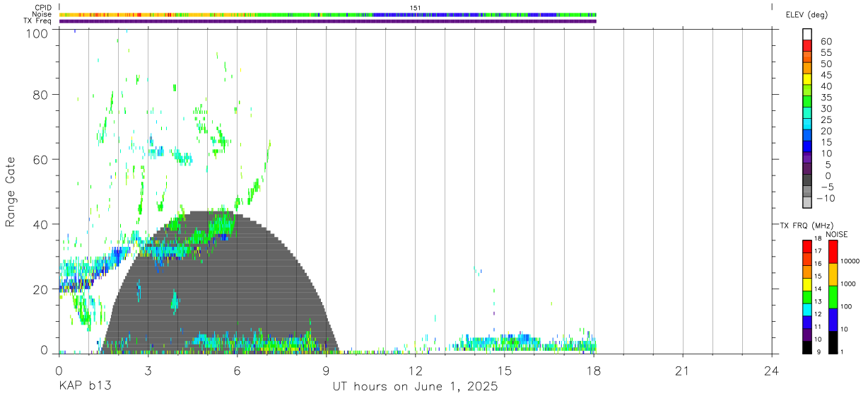
Task: Click hour 6 on the UT axis
Action: pyautogui.click(x=237, y=370)
